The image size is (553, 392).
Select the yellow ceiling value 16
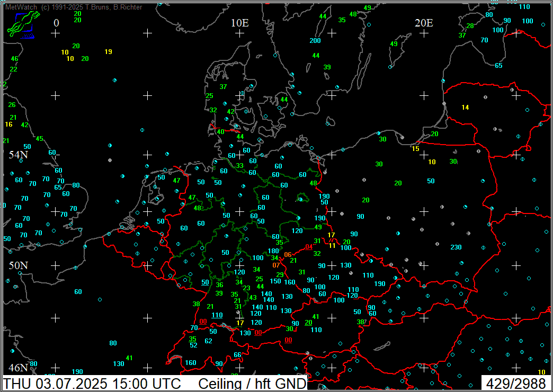coord(8,124)
